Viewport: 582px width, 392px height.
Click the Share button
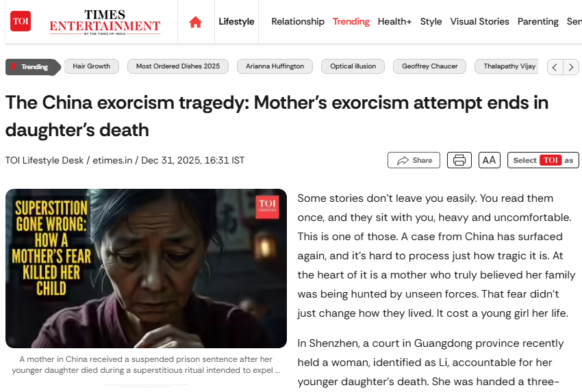[x=414, y=160]
